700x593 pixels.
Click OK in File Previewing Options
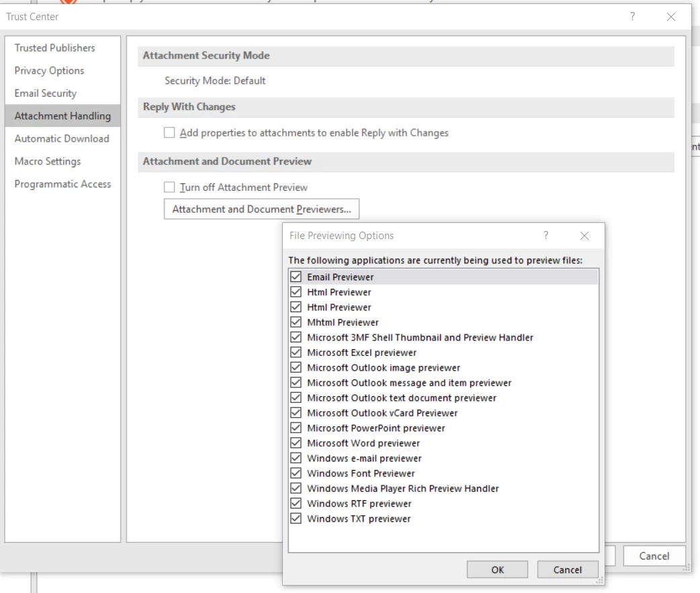pyautogui.click(x=497, y=569)
